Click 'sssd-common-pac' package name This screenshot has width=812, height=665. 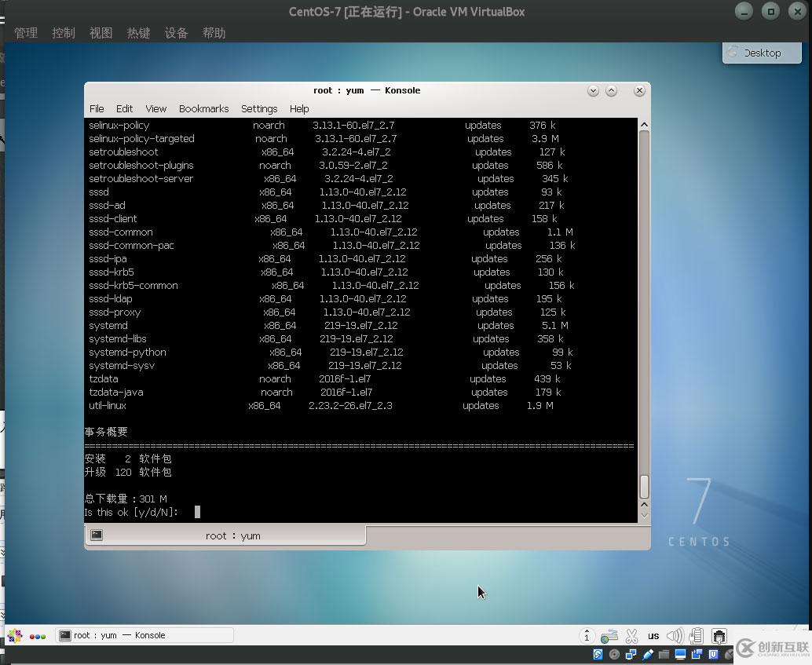[x=131, y=246]
